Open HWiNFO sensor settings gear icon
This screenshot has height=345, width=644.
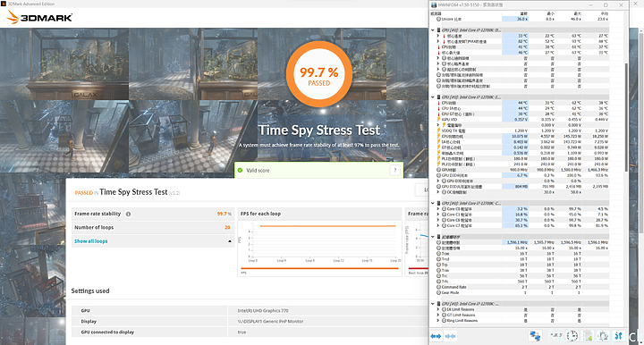[x=603, y=336]
